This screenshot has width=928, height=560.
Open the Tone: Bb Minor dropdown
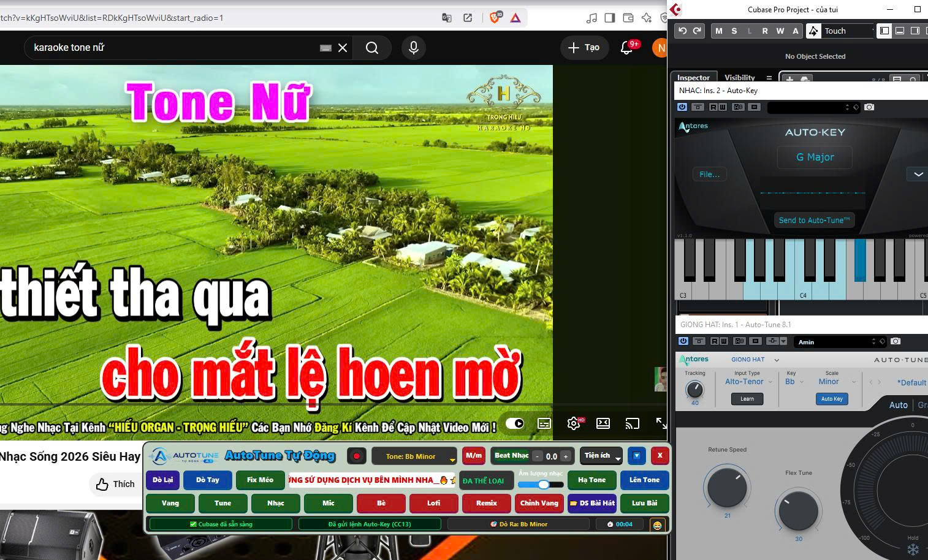415,456
